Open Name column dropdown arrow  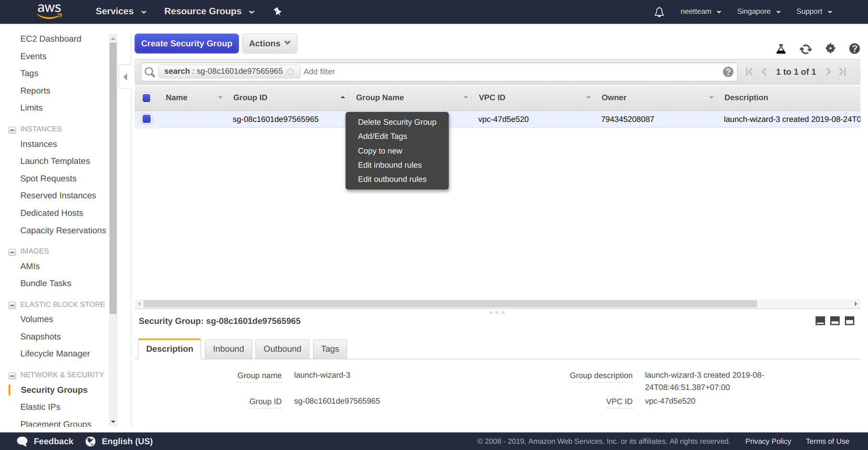coord(220,98)
